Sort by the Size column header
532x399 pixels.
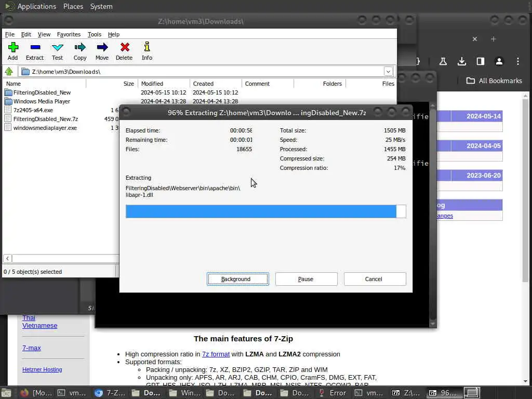(x=111, y=84)
